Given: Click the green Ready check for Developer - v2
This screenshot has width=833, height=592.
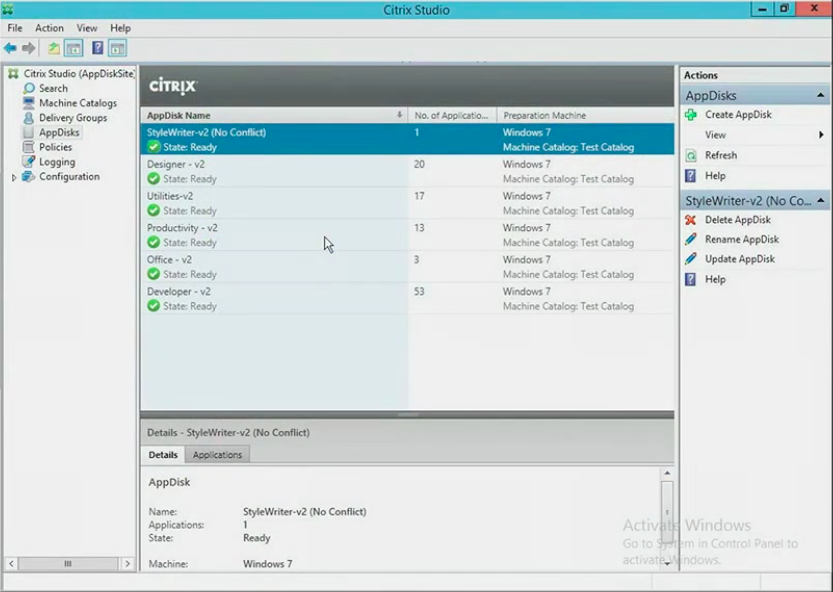Looking at the screenshot, I should pos(154,306).
